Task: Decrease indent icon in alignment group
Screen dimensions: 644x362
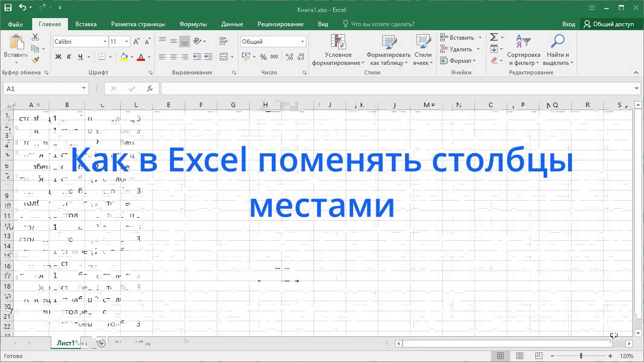Action: pos(197,57)
